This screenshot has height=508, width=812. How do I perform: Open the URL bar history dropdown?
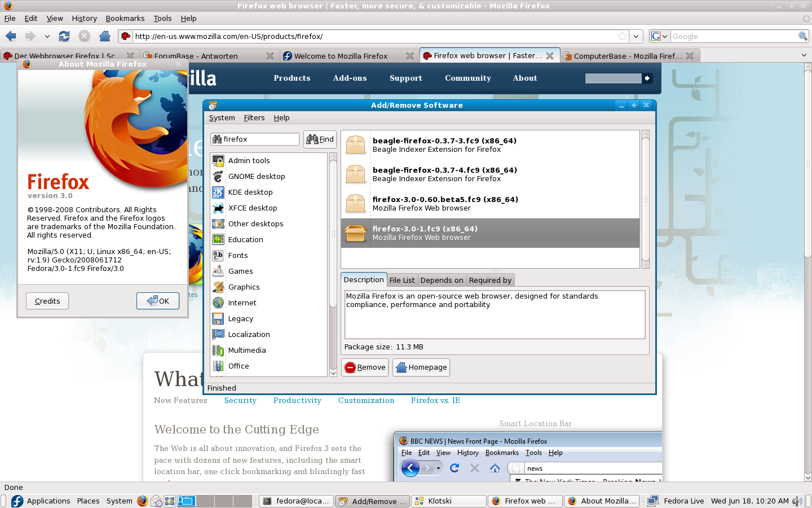[x=636, y=36]
